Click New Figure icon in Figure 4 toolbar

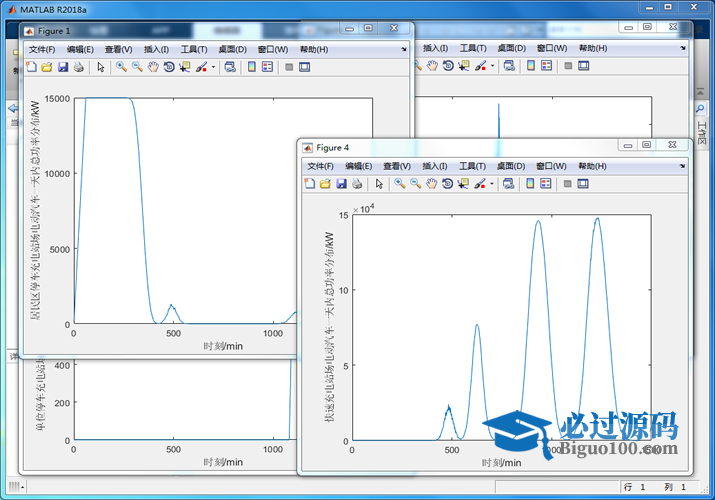click(x=310, y=184)
